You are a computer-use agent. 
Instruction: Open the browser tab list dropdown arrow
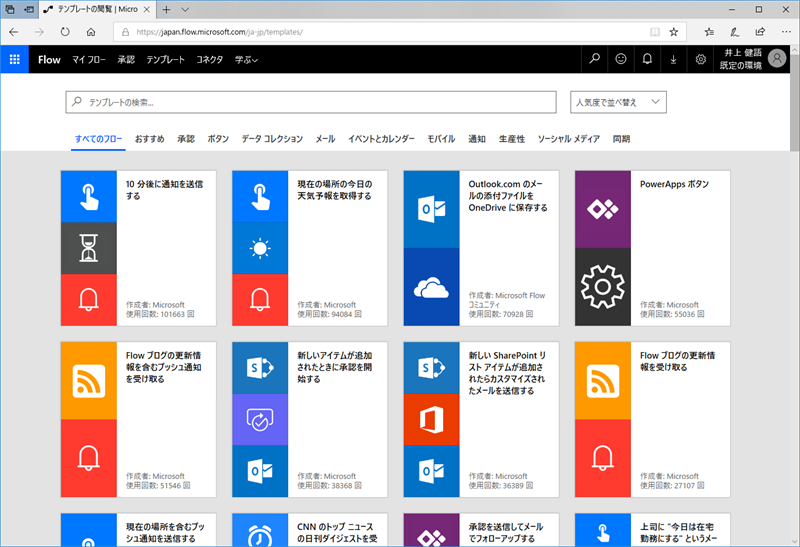click(185, 9)
